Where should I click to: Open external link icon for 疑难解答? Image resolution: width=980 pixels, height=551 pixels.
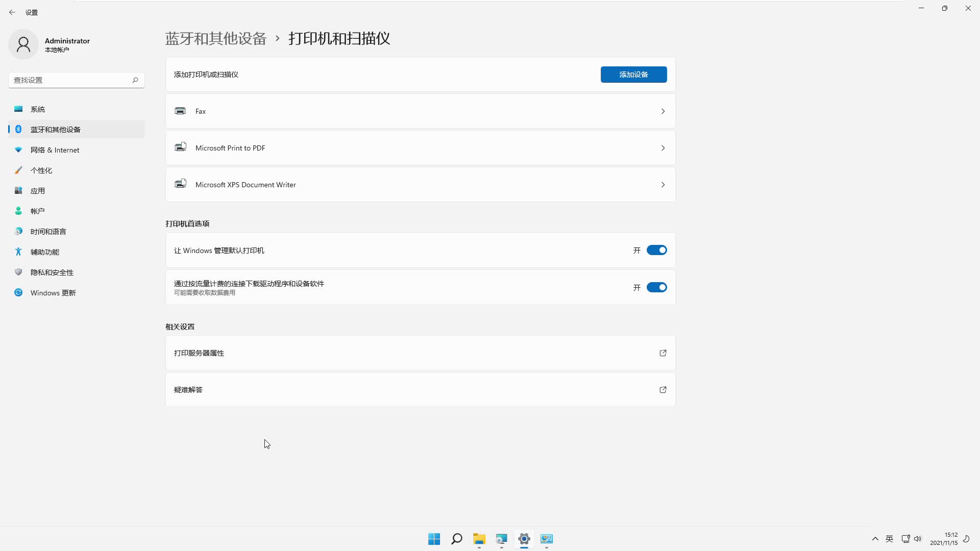coord(663,390)
